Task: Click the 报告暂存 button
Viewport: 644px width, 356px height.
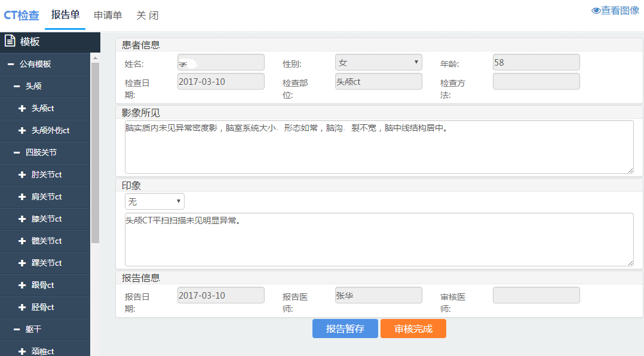Action: pyautogui.click(x=345, y=329)
